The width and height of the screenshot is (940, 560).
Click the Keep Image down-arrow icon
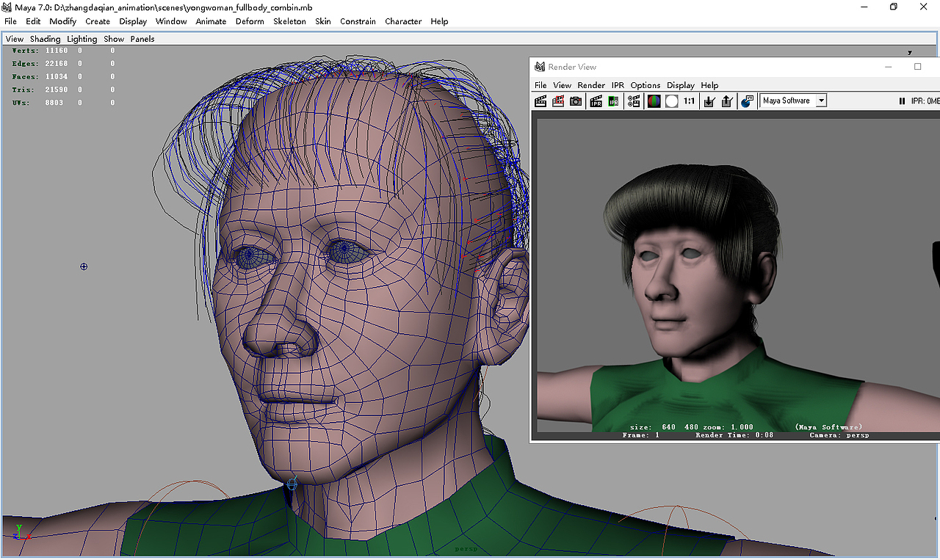point(709,101)
